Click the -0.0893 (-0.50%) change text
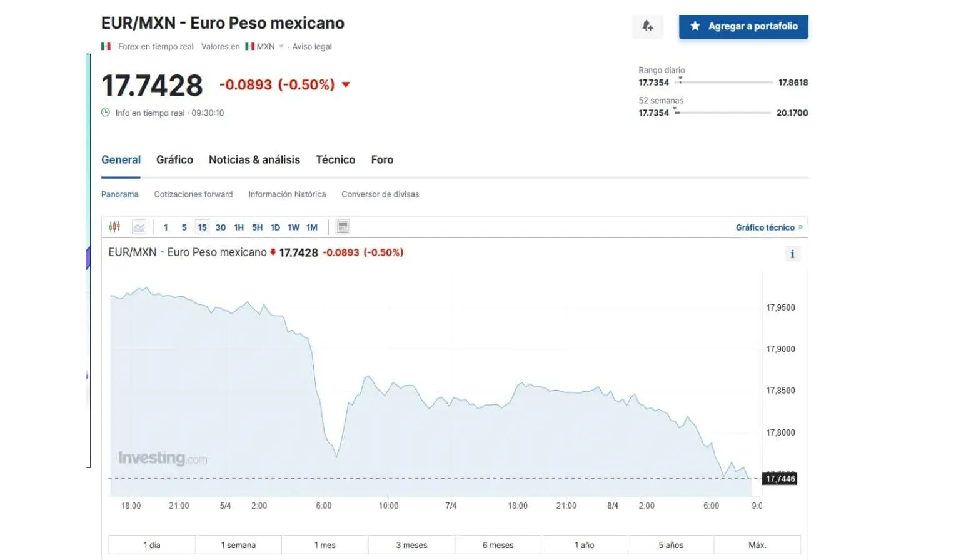The width and height of the screenshot is (961, 560). [x=277, y=84]
